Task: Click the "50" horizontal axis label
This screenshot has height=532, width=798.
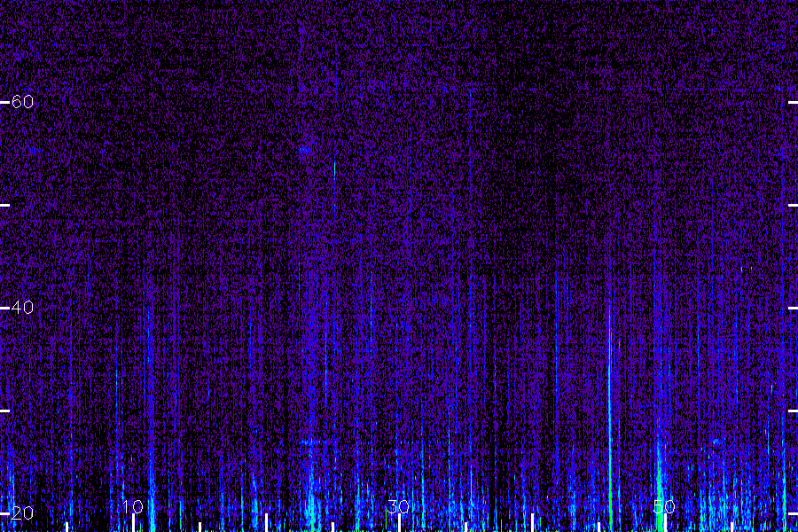Action: [x=664, y=506]
